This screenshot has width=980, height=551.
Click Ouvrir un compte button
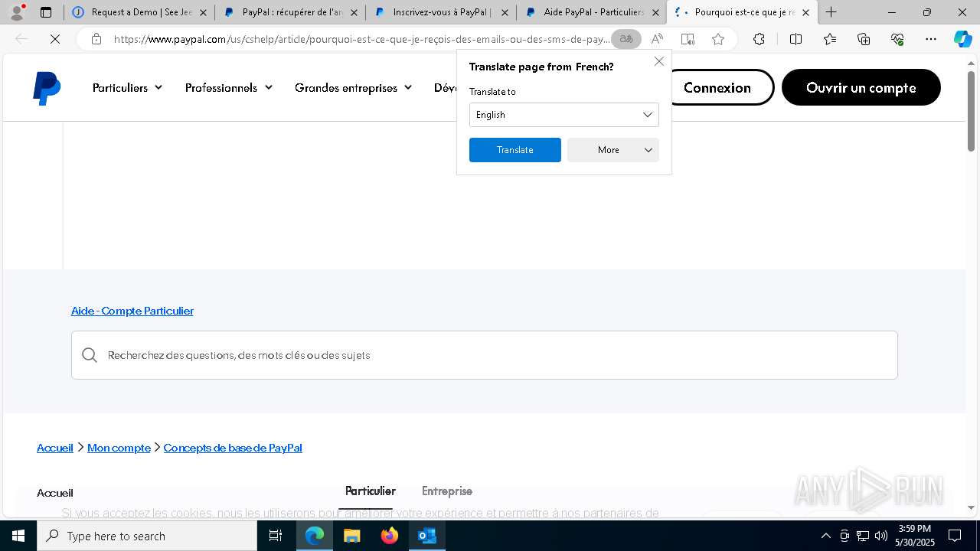(861, 87)
